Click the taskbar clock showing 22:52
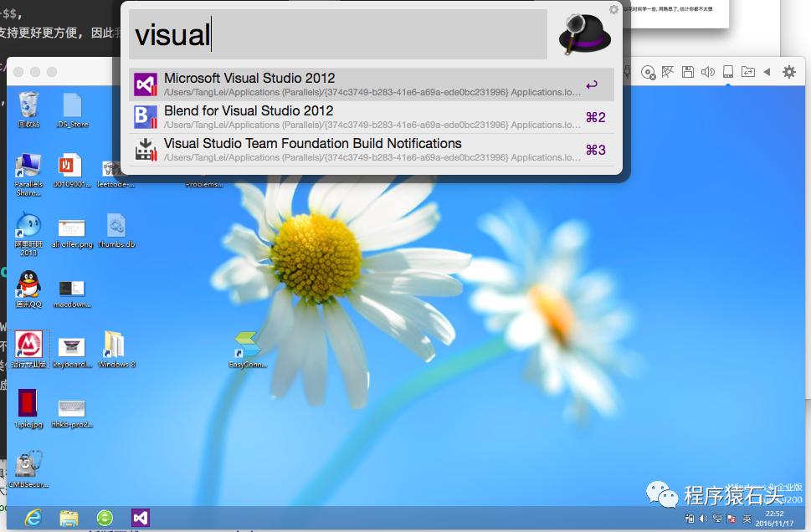Image resolution: width=811 pixels, height=532 pixels. (x=774, y=518)
